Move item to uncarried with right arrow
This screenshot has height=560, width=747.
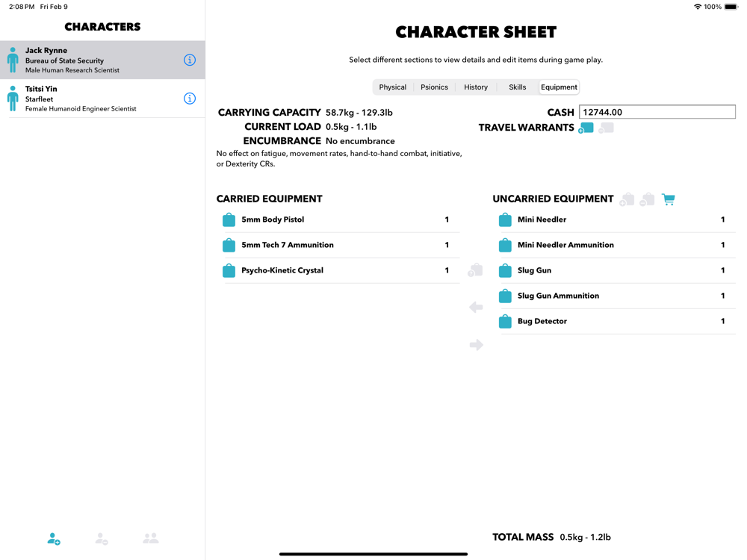pos(476,345)
